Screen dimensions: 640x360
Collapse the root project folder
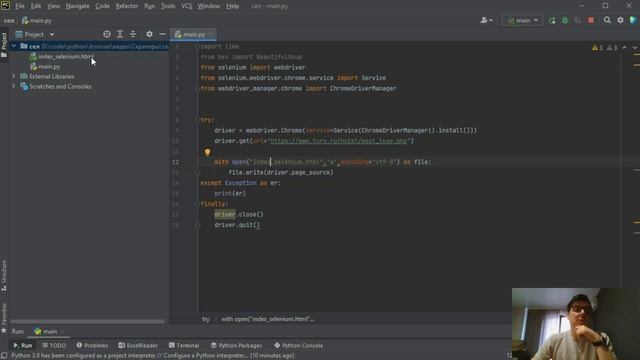14,46
